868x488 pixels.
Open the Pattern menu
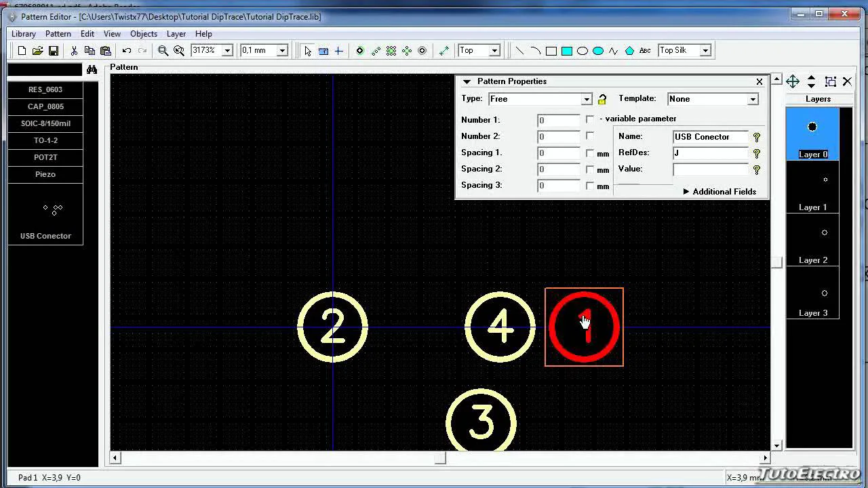tap(58, 34)
